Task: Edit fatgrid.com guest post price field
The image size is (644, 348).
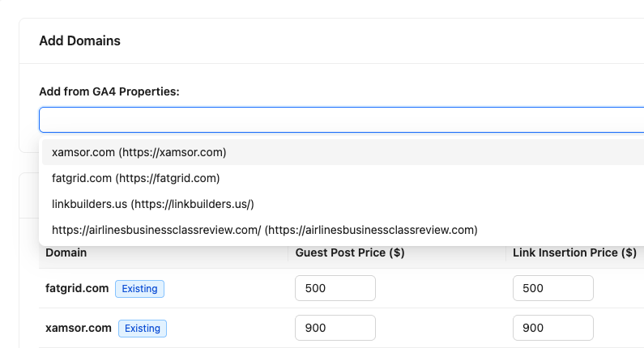Action: coord(335,288)
